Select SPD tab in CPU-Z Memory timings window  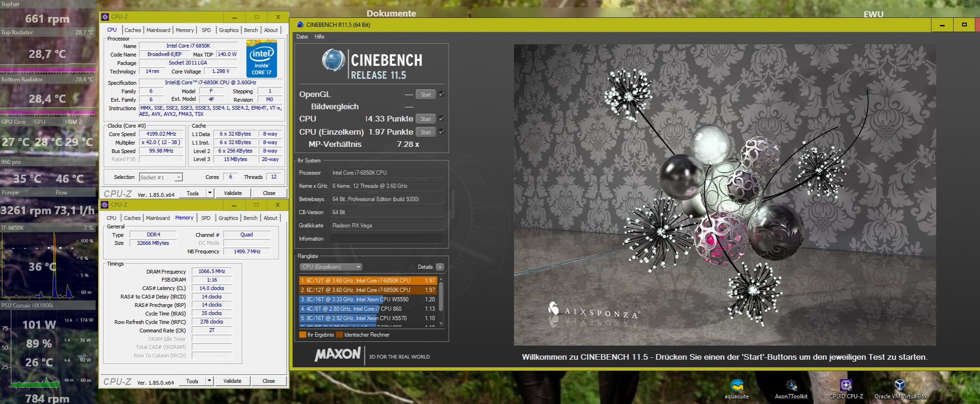[206, 218]
